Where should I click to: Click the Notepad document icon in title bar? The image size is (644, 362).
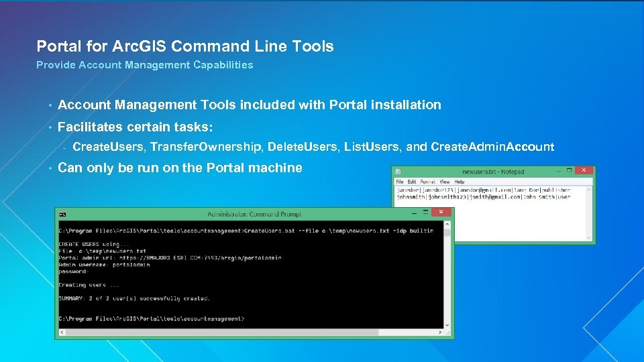click(x=398, y=172)
